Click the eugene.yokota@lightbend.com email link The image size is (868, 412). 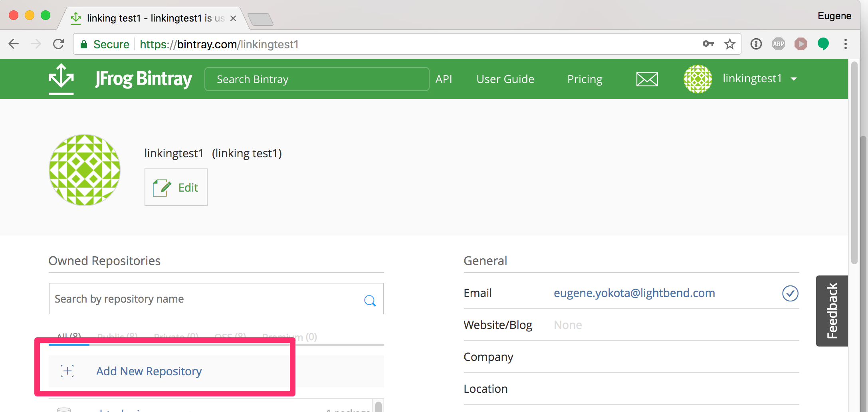click(x=634, y=293)
